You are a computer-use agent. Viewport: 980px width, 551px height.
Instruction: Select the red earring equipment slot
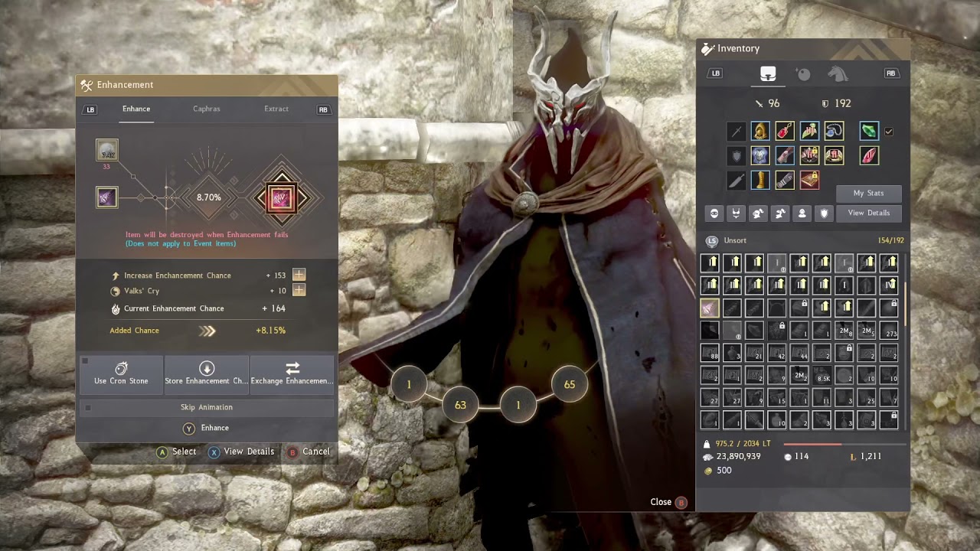coord(785,132)
